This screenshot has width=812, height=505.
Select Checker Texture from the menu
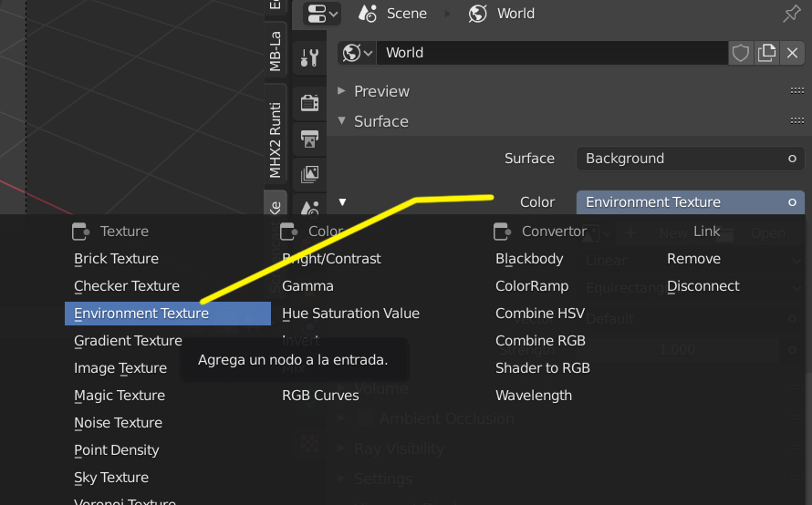click(127, 286)
